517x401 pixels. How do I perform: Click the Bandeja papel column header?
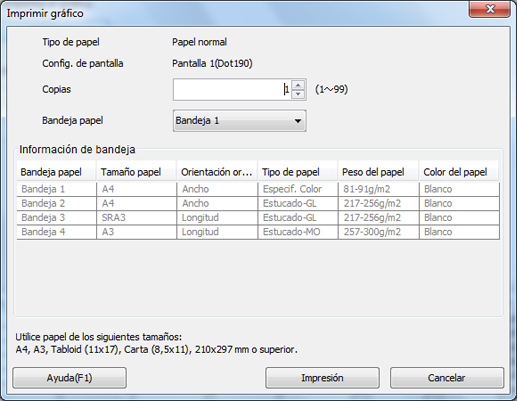[56, 172]
